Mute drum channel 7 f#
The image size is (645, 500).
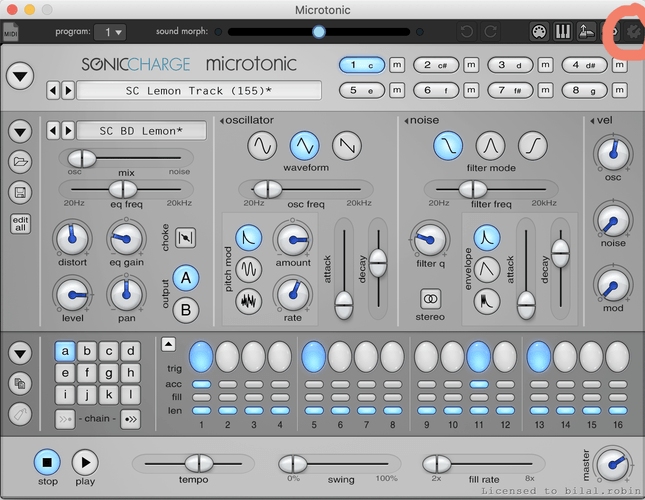[x=545, y=90]
